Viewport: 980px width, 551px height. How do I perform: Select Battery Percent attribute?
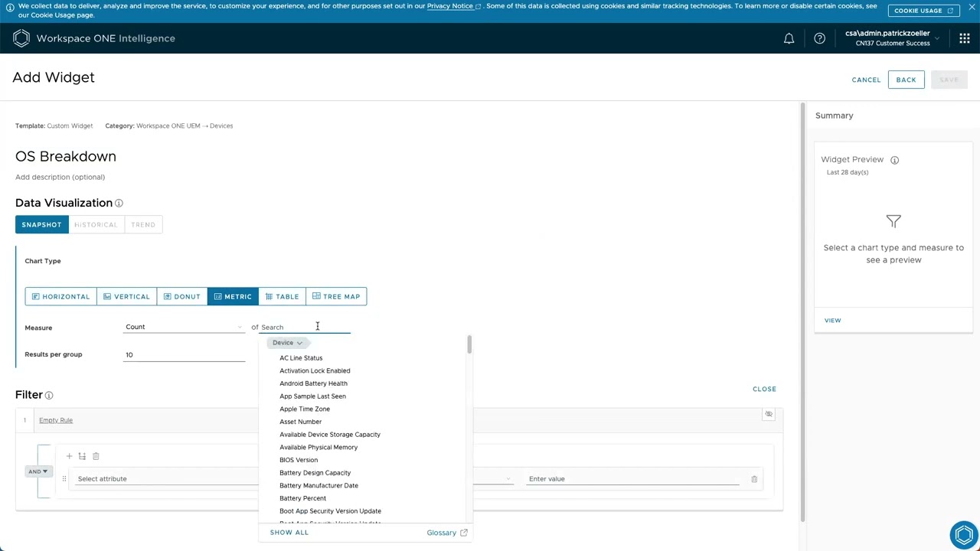coord(302,498)
